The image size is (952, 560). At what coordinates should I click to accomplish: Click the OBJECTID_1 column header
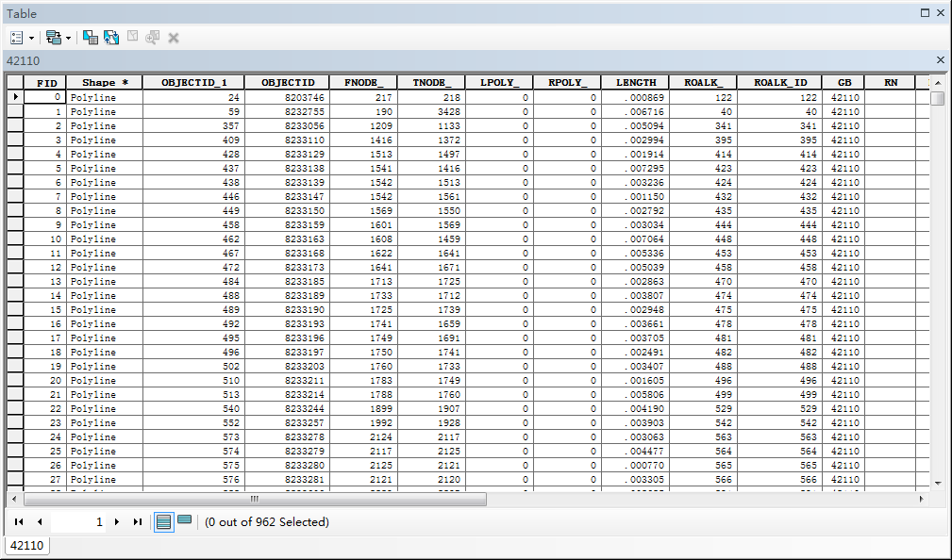tap(193, 83)
